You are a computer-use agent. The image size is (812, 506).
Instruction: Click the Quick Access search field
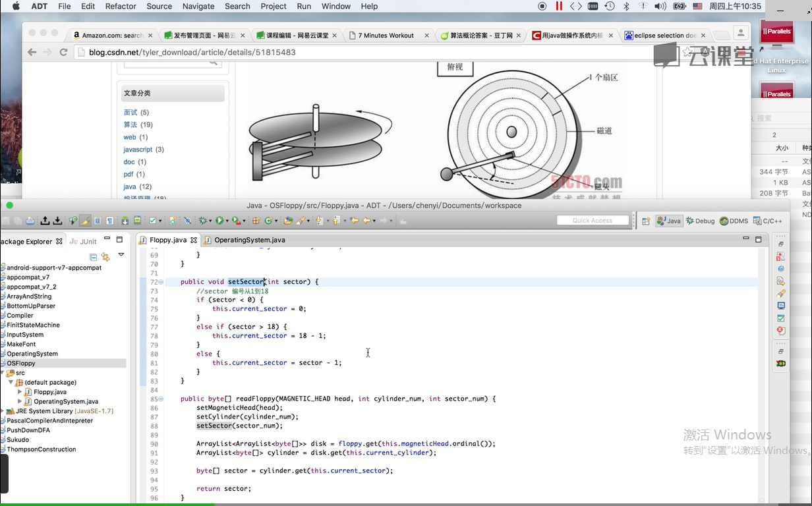coord(592,221)
